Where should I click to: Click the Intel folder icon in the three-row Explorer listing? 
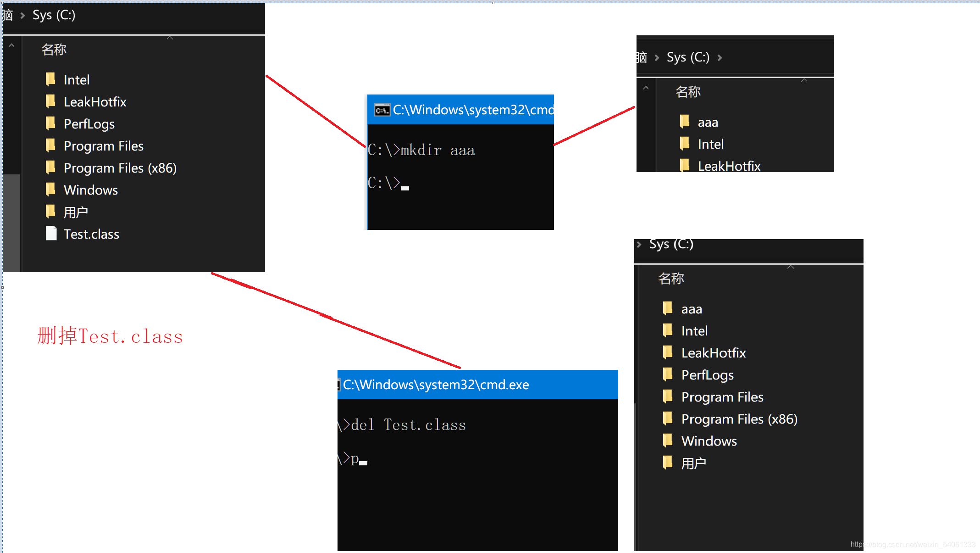(x=685, y=144)
